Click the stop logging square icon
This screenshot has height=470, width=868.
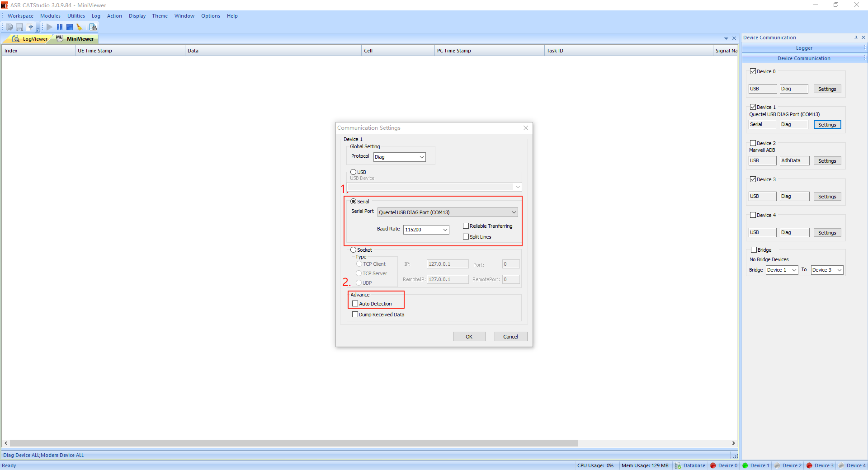pyautogui.click(x=70, y=27)
